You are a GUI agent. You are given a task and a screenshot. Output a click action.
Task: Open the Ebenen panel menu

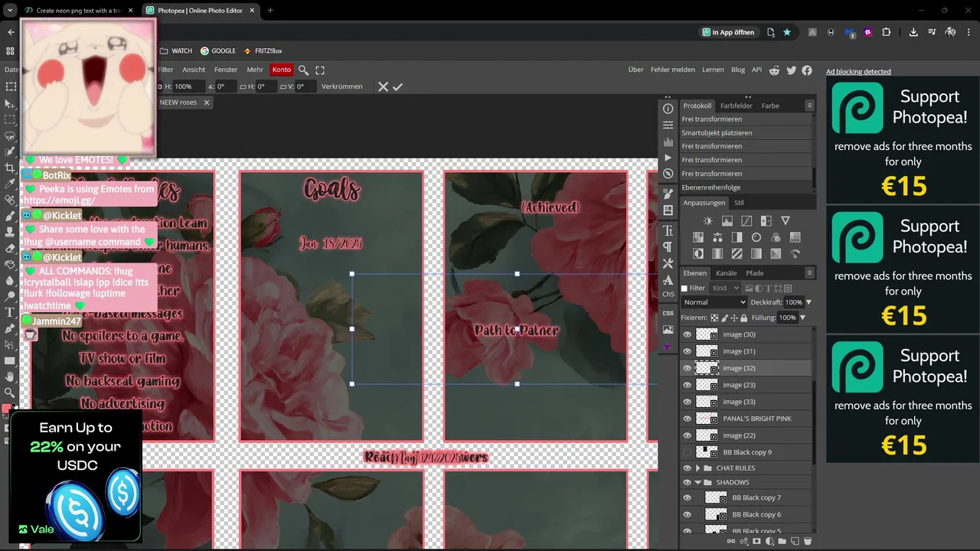point(809,272)
